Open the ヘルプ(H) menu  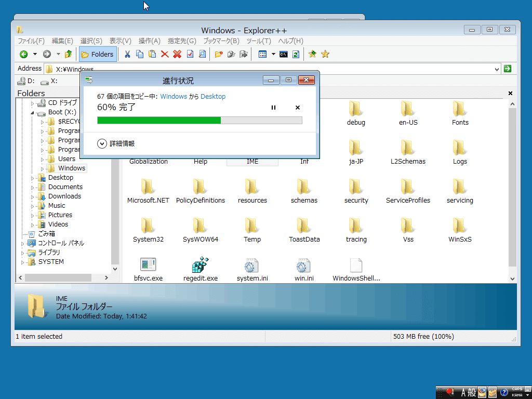[x=291, y=41]
